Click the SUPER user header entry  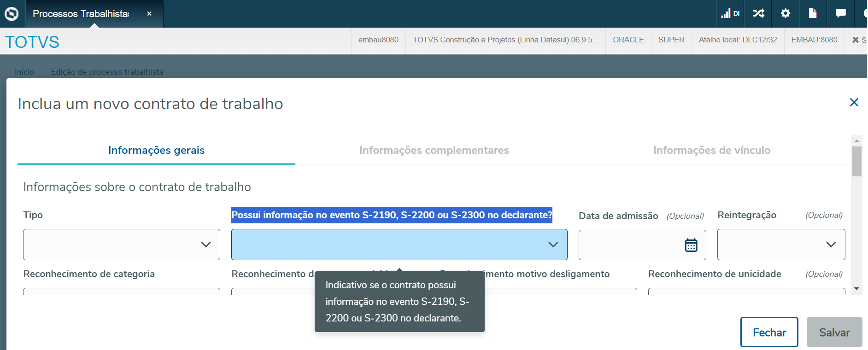[x=671, y=40]
